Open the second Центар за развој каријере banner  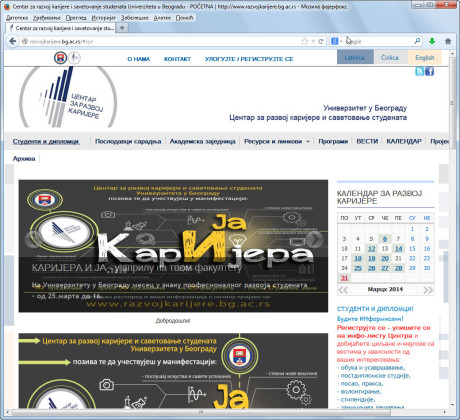[173, 371]
